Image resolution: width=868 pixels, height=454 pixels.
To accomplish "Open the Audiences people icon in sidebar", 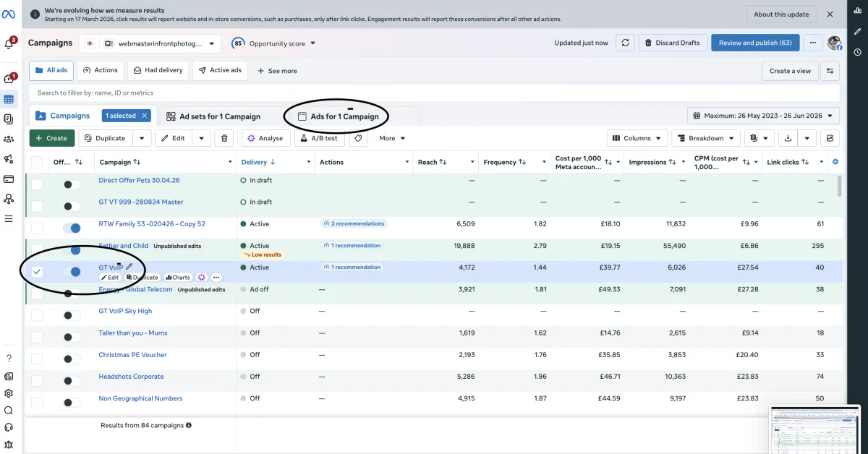I will click(9, 139).
